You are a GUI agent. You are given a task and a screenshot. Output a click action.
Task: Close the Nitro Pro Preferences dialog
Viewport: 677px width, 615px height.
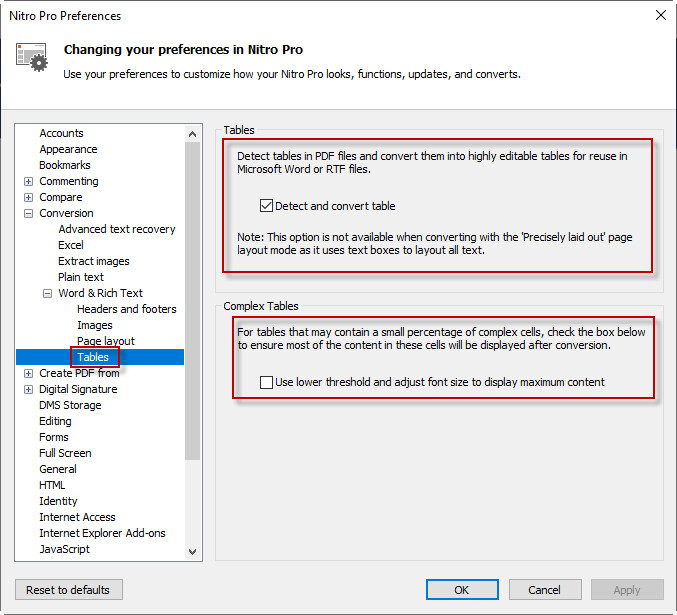[x=659, y=15]
